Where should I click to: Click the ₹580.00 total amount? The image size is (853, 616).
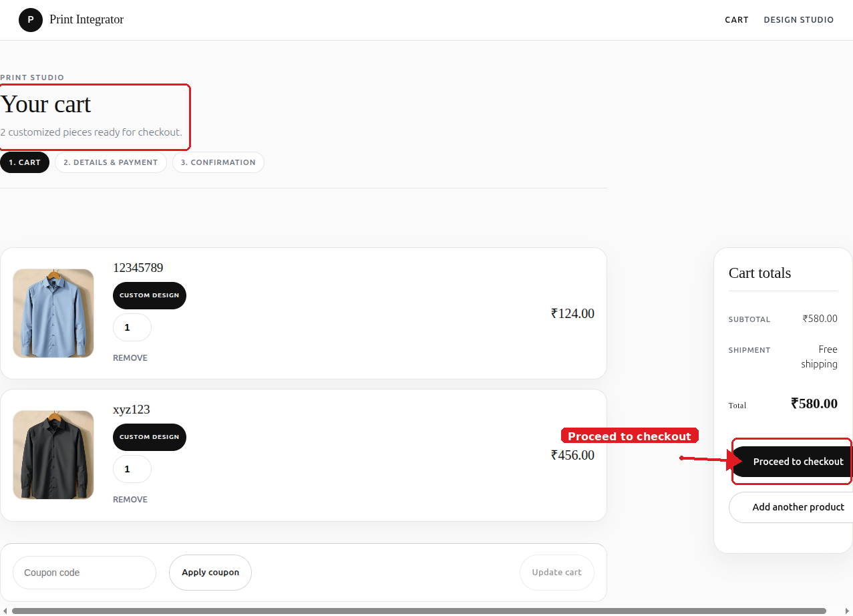(x=814, y=404)
